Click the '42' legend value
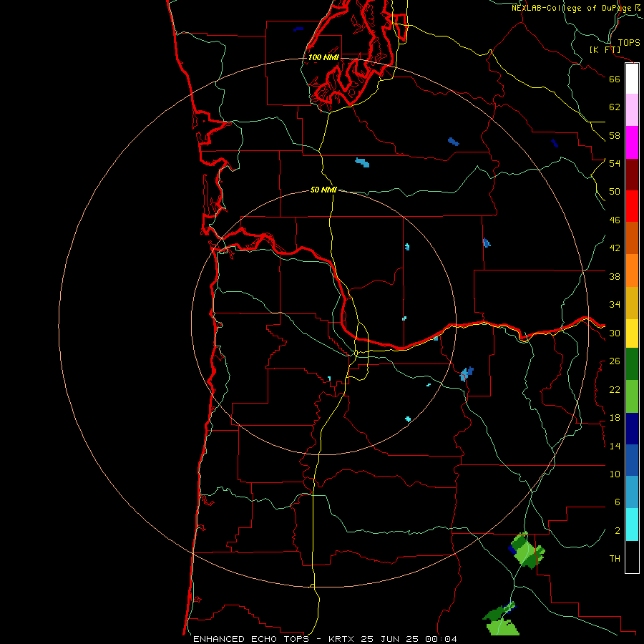This screenshot has height=644, width=644. (615, 248)
